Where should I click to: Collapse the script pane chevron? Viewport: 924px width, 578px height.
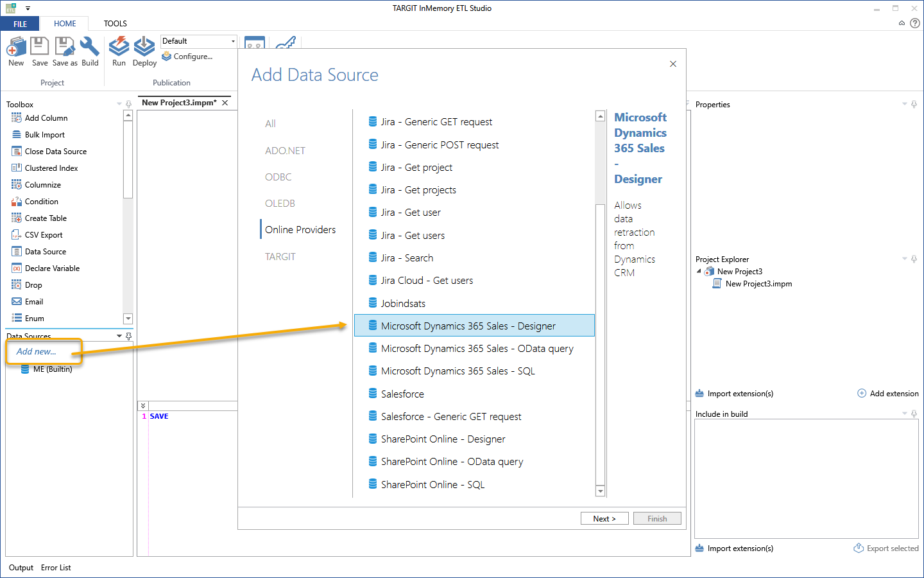(143, 406)
